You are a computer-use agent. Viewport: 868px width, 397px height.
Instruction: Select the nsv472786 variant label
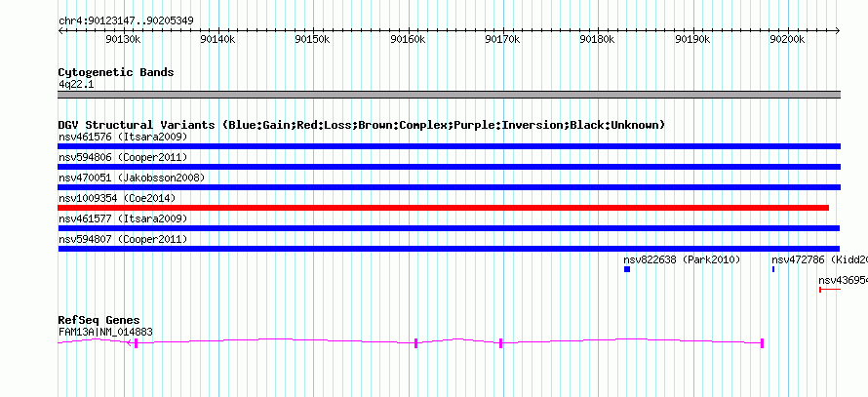820,259
